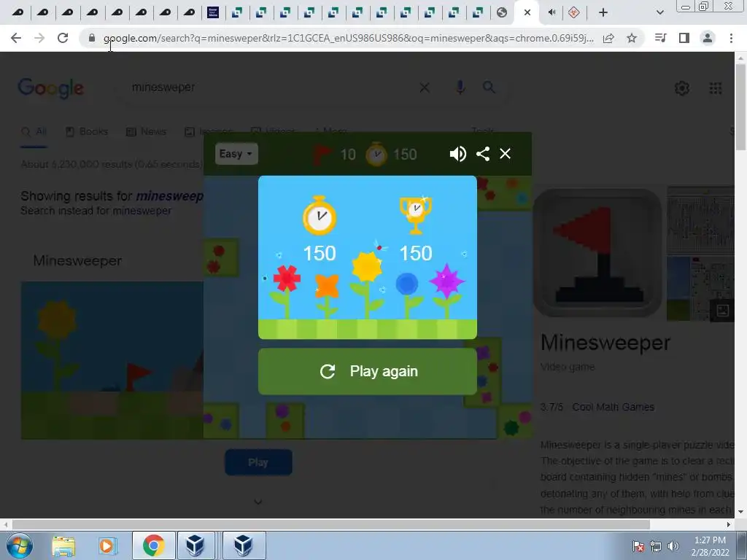
Task: Open the first VirtualBox taskbar icon
Action: [x=196, y=545]
